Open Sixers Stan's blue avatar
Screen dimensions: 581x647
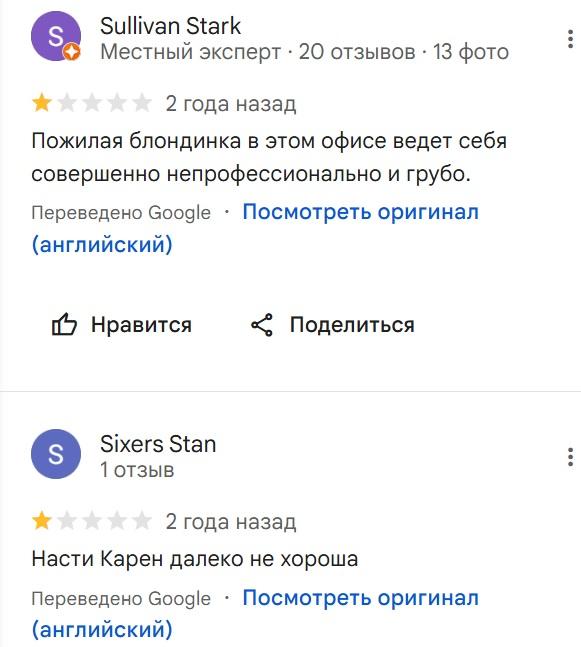point(56,454)
